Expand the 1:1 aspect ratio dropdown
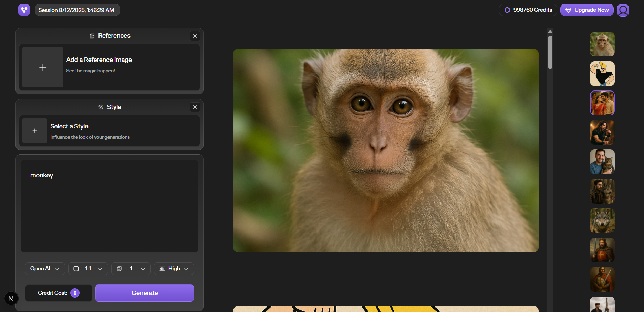Screen dimensions: 644x312 point(88,269)
